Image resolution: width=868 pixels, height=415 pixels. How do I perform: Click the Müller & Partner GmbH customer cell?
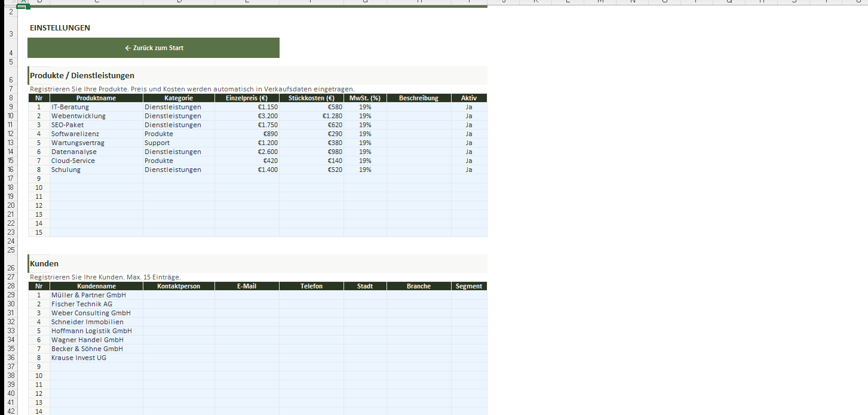tap(96, 295)
